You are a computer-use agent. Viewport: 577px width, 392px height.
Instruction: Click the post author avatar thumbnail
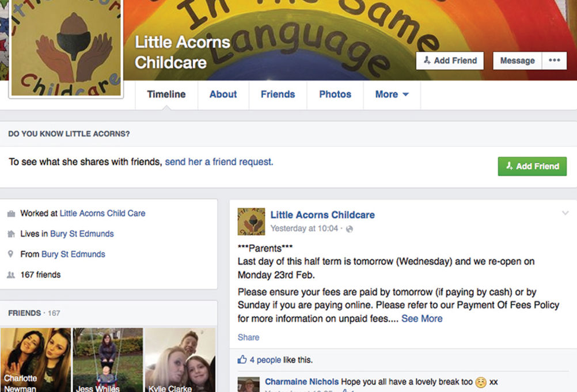point(251,222)
